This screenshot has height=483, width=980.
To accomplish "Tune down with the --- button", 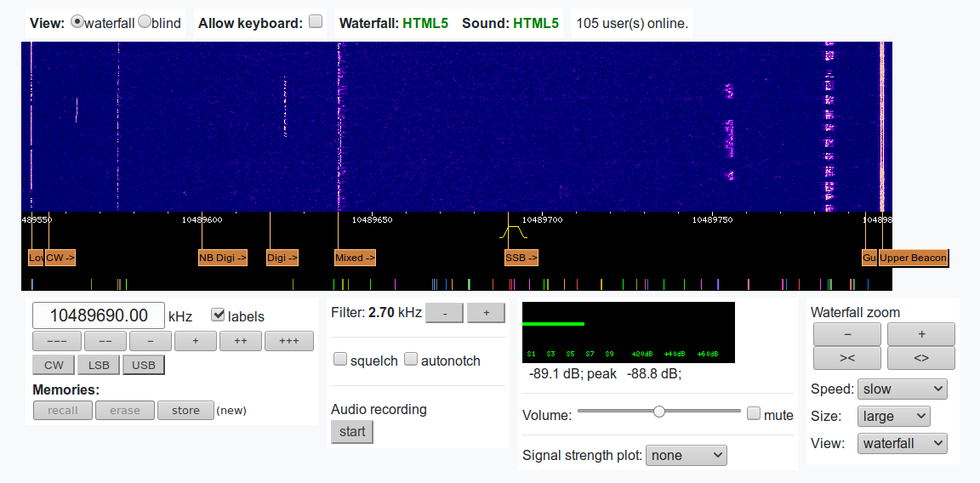I will pos(57,341).
